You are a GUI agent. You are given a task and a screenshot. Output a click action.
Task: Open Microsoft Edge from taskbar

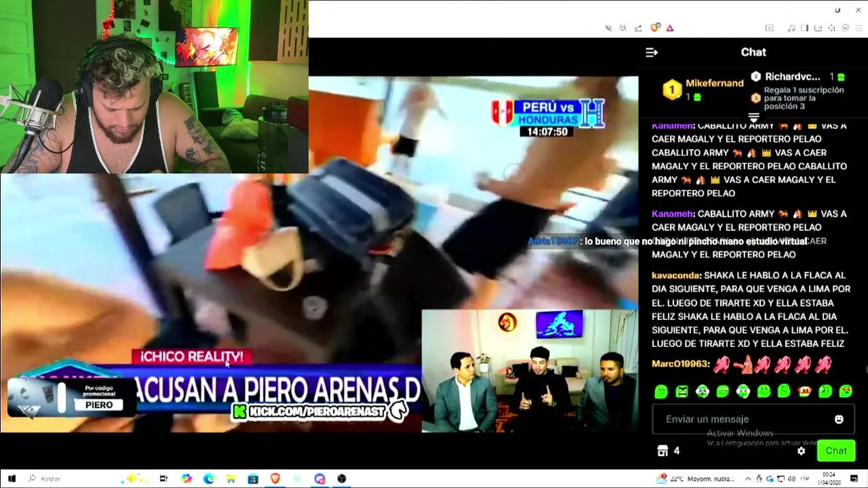[x=209, y=479]
